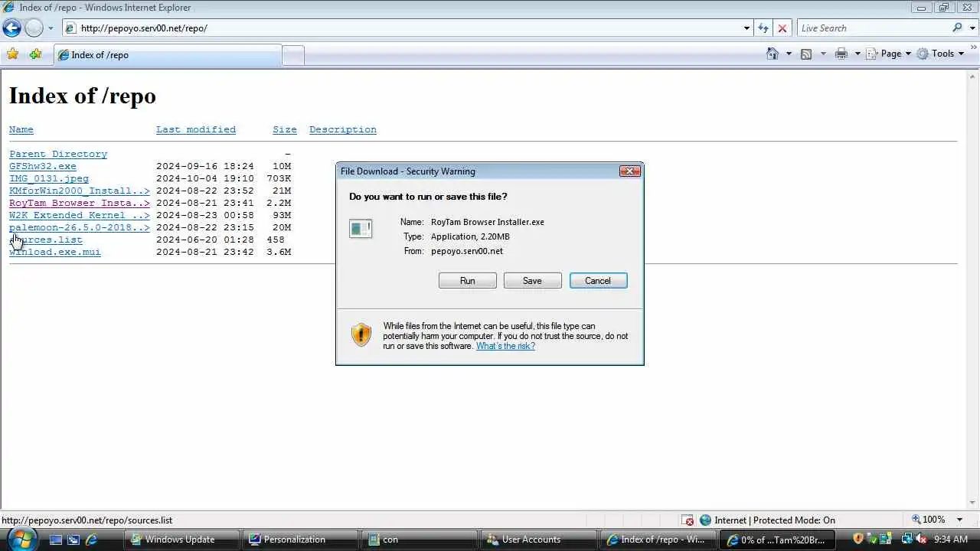
Task: Open the Tools menu
Action: click(x=940, y=54)
